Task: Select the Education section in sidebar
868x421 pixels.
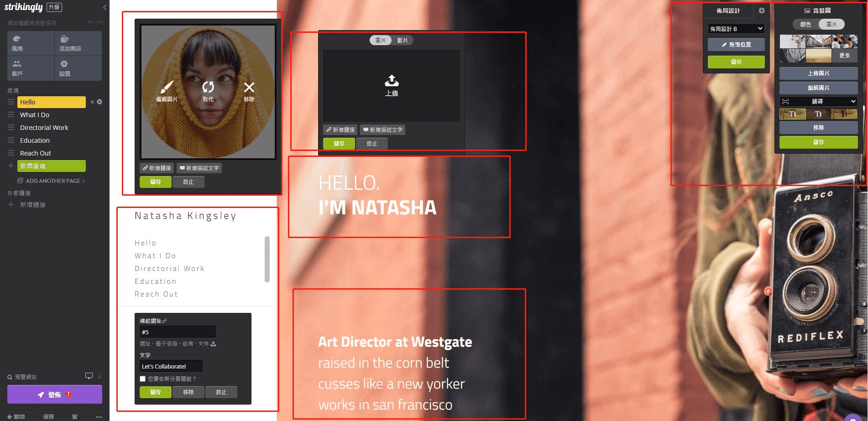Action: (35, 140)
